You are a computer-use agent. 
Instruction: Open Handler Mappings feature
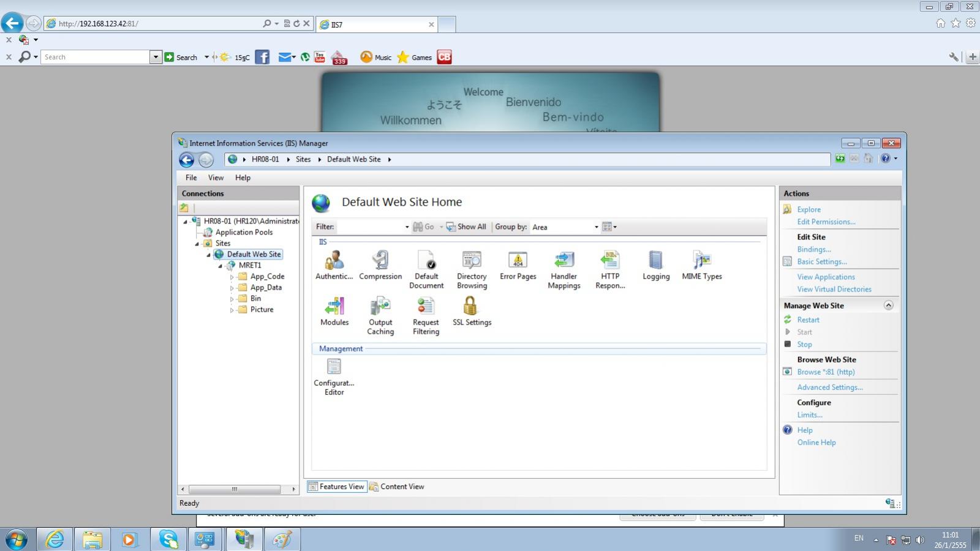click(564, 270)
